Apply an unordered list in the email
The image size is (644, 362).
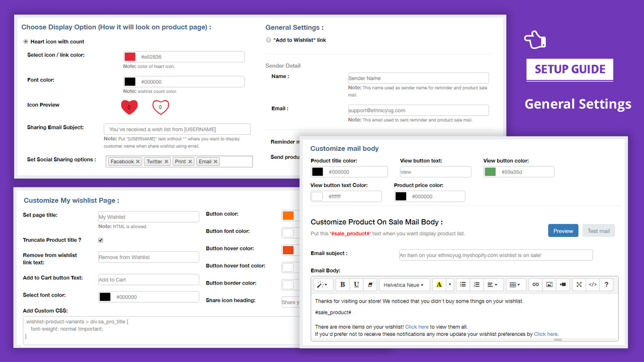coord(462,284)
